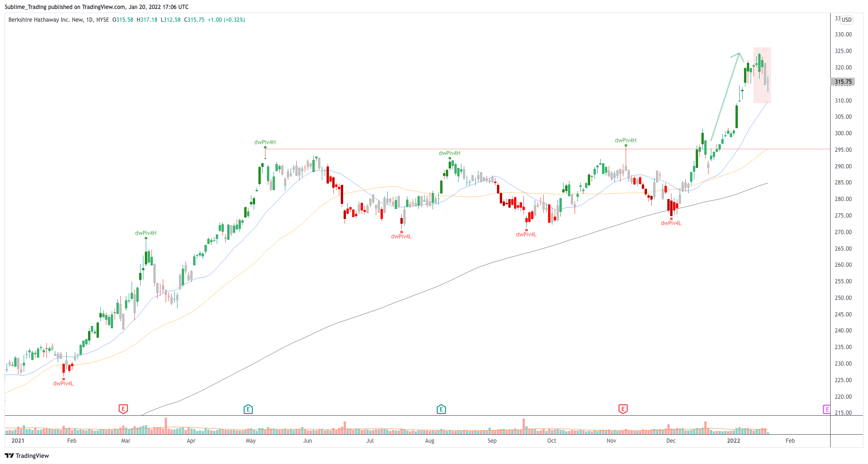This screenshot has height=464, width=868.
Task: Click the close value C315.75
Action: (194, 20)
